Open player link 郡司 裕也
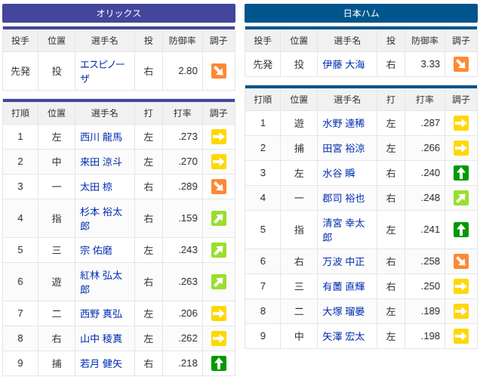Viewport: 480px width, 380px height. (343, 198)
